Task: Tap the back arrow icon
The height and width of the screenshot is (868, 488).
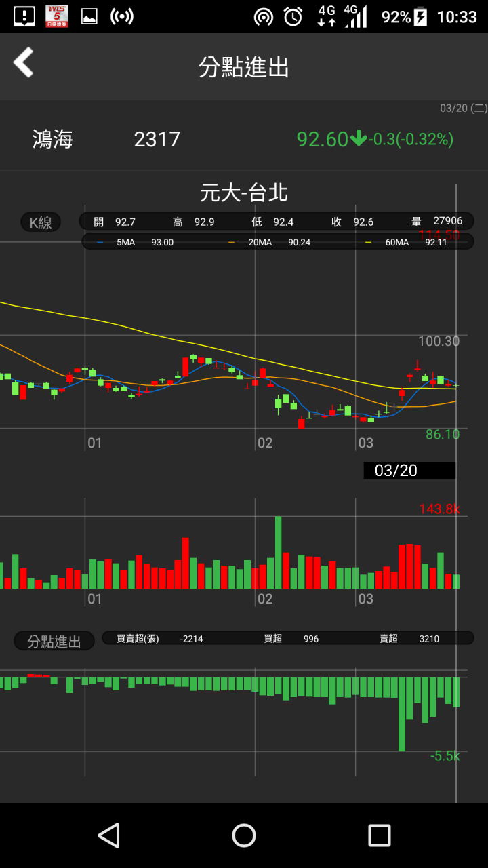Action: click(x=23, y=62)
